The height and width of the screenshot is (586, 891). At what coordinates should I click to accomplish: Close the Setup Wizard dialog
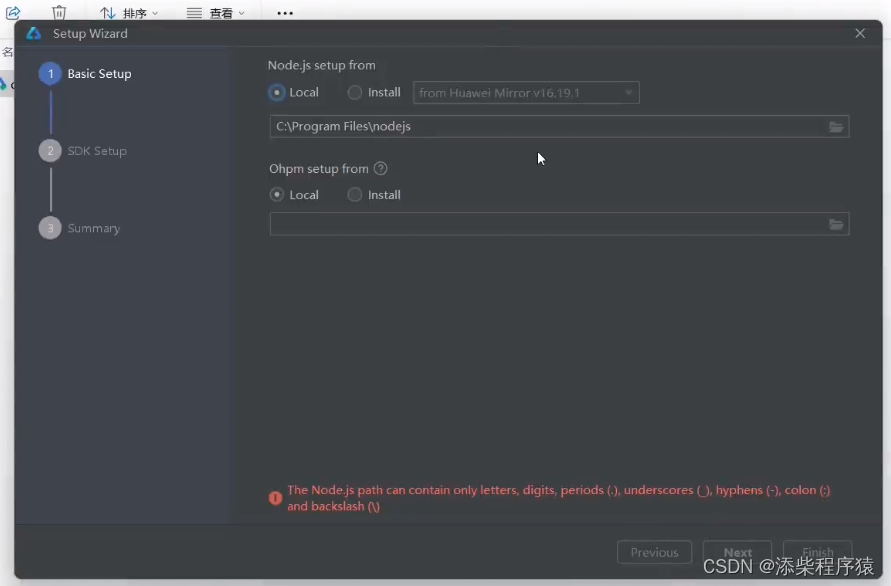[860, 34]
